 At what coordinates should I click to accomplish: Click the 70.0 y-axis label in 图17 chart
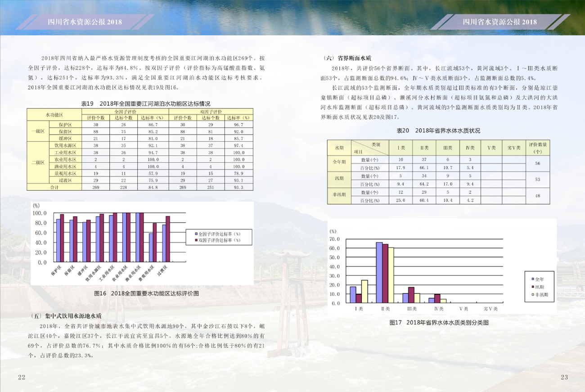335,239
